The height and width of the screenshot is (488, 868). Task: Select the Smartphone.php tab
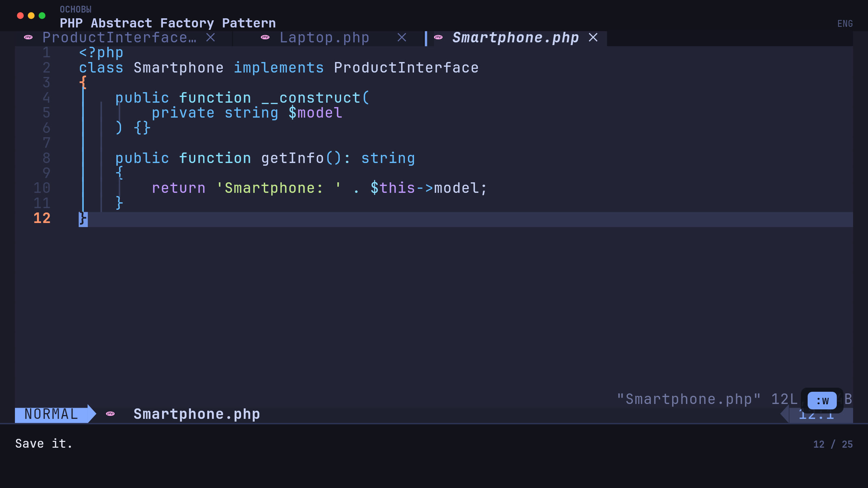(515, 38)
